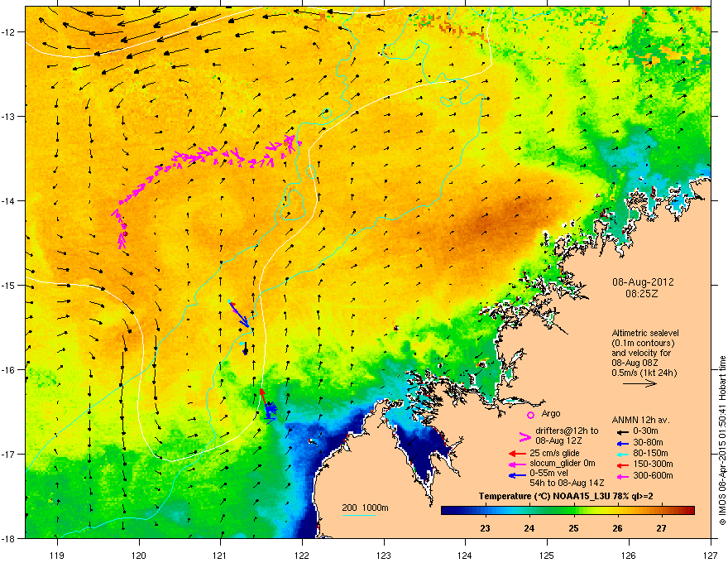Screen dimensions: 728x563
Task: Click the '08-Aug-2012' date label
Action: 643,282
